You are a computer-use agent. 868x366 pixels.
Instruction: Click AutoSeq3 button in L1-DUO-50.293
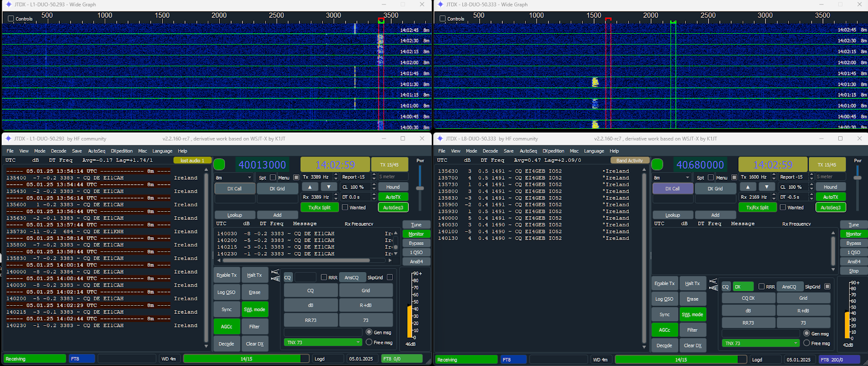coord(393,207)
